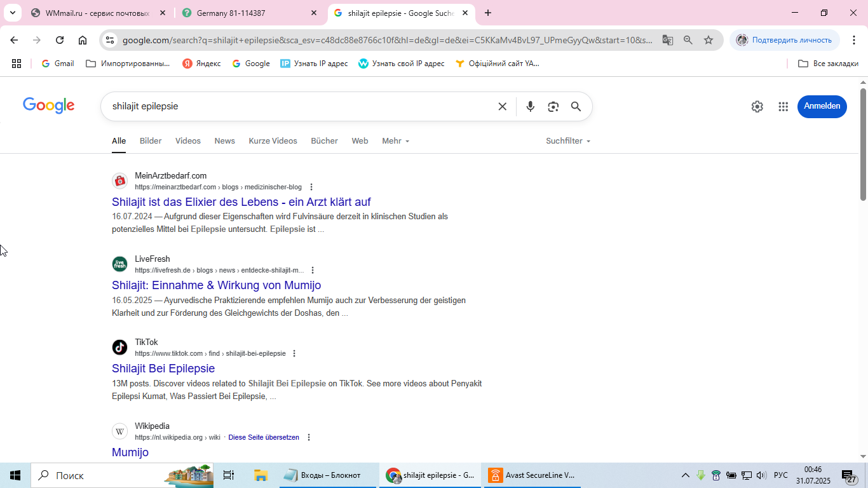Open options menu for Wikipedia result
The width and height of the screenshot is (868, 488).
click(309, 437)
